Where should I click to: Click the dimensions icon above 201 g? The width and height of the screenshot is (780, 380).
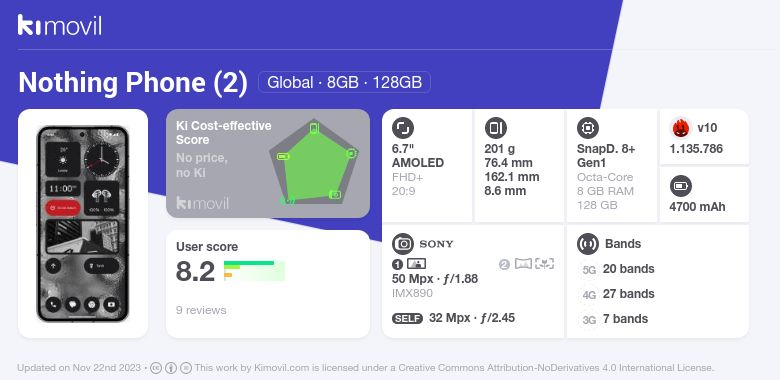[x=495, y=128]
